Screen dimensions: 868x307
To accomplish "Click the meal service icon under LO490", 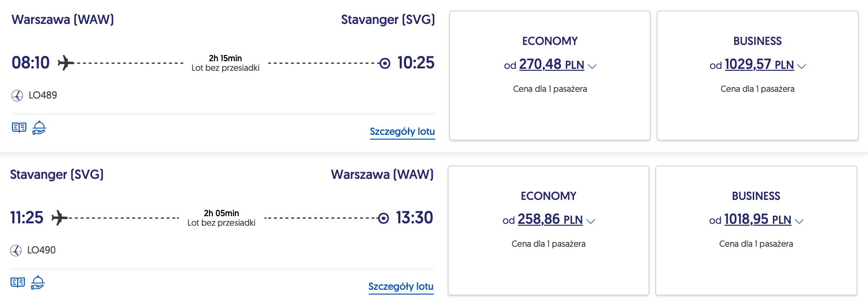I will click(38, 283).
